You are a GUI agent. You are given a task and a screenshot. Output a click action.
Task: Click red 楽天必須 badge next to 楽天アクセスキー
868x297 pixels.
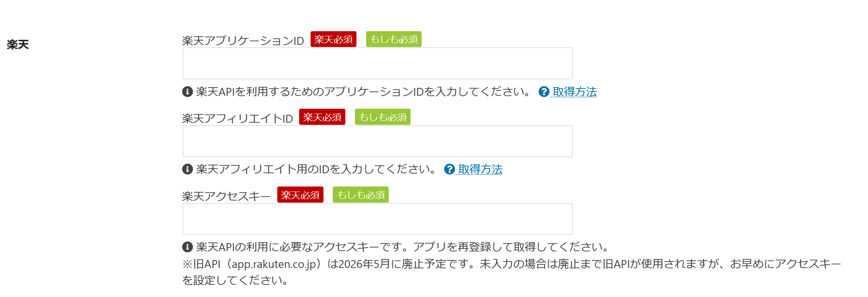pos(300,195)
